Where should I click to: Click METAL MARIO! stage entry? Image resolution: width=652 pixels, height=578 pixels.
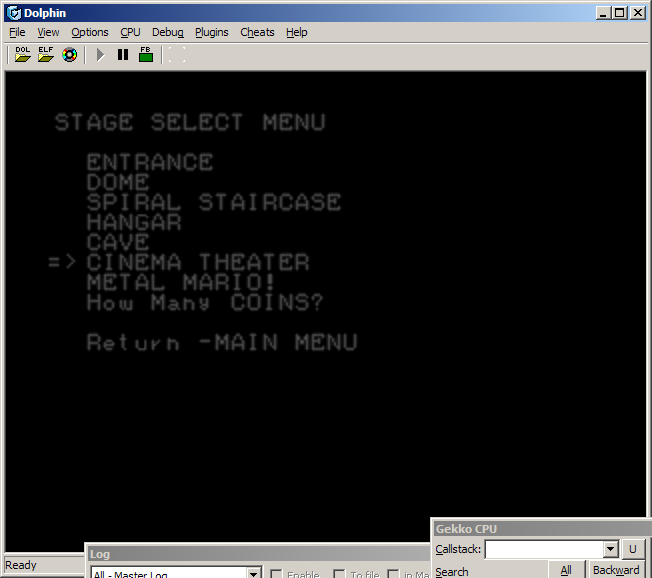(181, 282)
